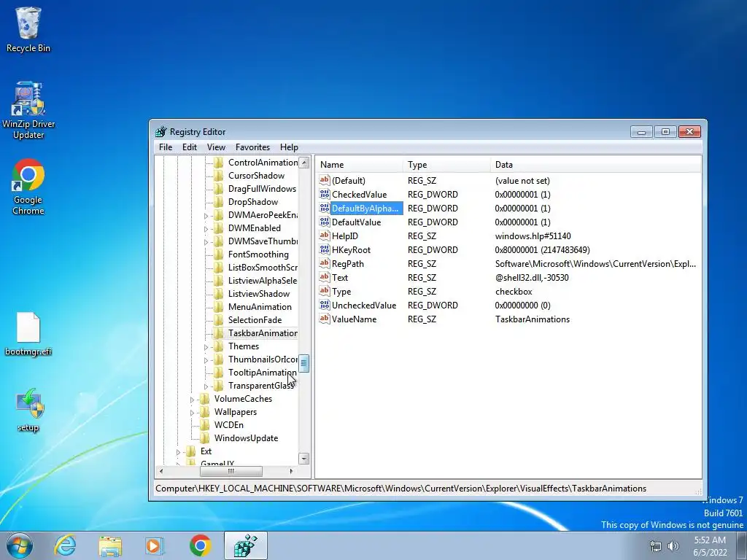Click the DefaultValue DWORD icon

tap(325, 222)
